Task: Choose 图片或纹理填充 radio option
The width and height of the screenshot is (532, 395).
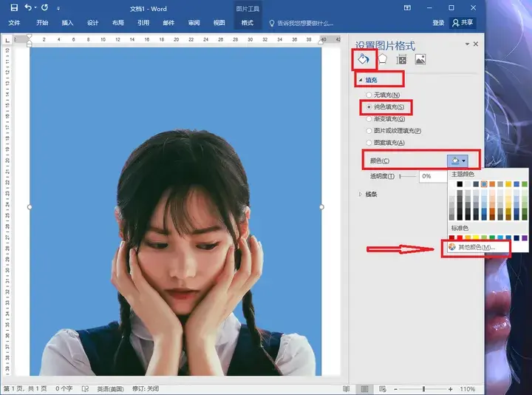Action: [x=369, y=131]
